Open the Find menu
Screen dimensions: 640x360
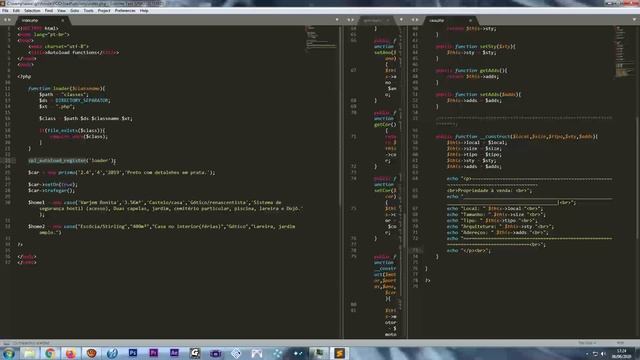pos(49,11)
